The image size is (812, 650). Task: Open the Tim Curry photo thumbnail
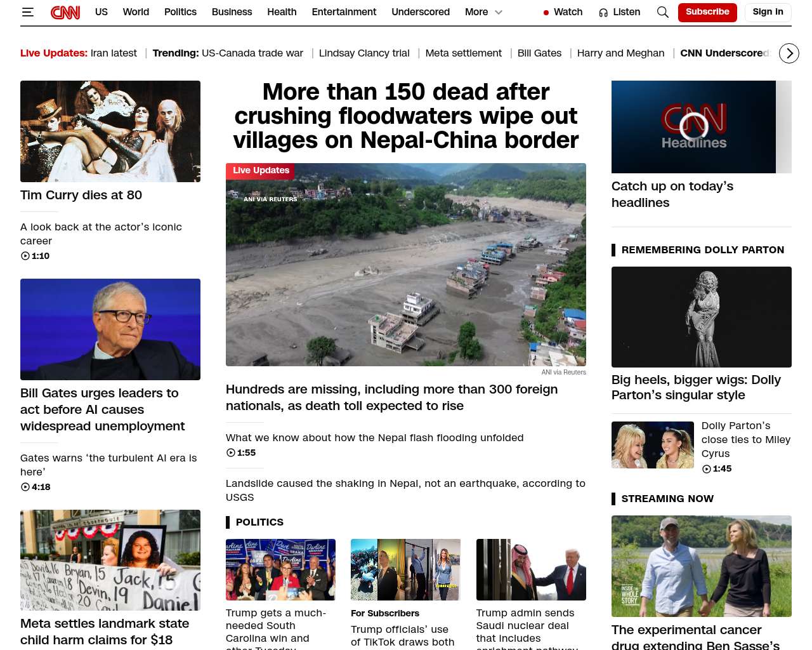pyautogui.click(x=110, y=131)
